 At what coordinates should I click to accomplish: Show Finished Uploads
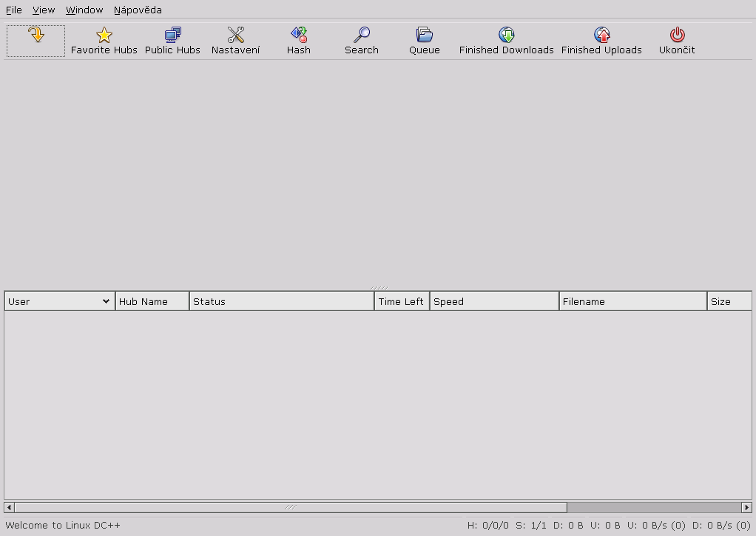click(x=602, y=35)
